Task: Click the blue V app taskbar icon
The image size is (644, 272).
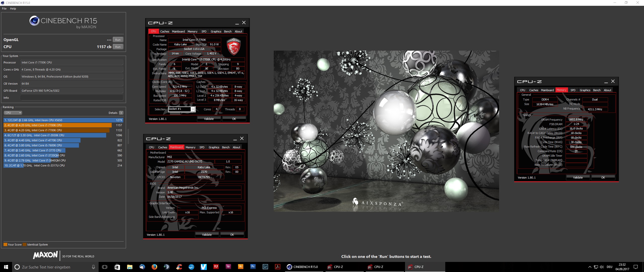Action: tap(204, 267)
